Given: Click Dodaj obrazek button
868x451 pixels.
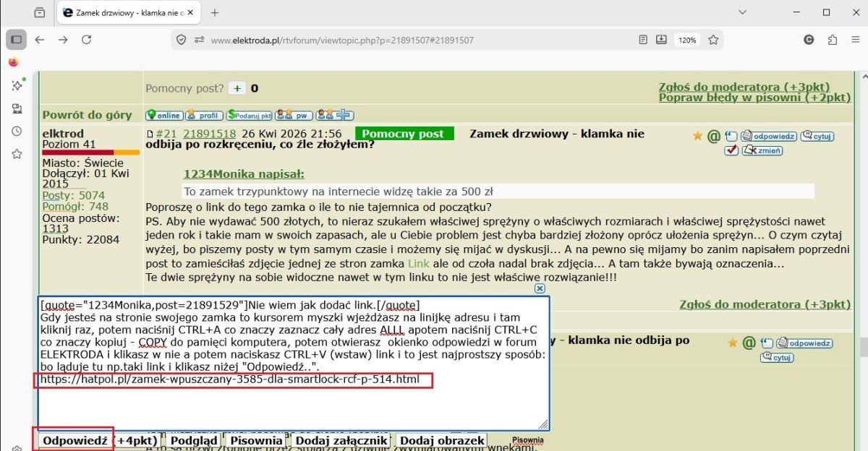Looking at the screenshot, I should tap(441, 440).
